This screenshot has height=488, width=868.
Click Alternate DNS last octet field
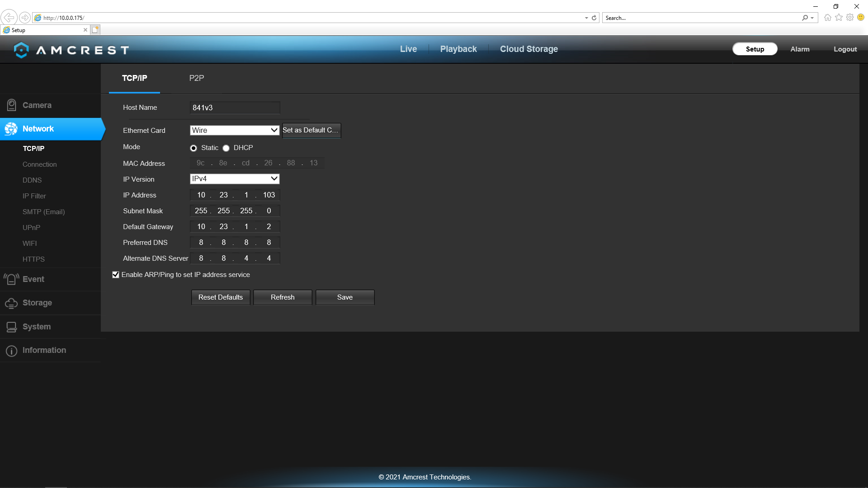pos(269,258)
